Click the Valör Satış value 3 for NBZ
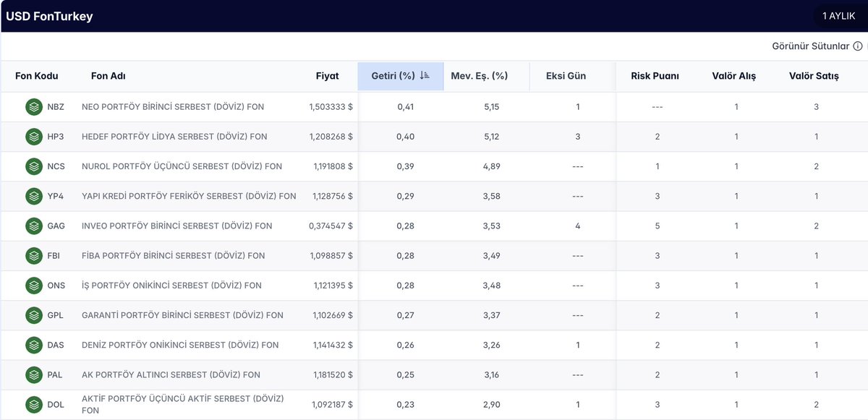 [816, 107]
